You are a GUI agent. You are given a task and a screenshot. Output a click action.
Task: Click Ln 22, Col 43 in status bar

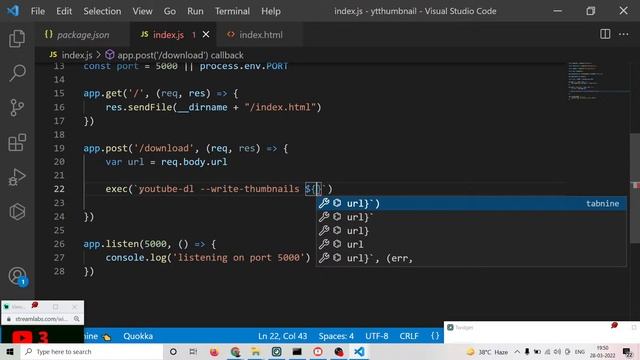point(282,336)
